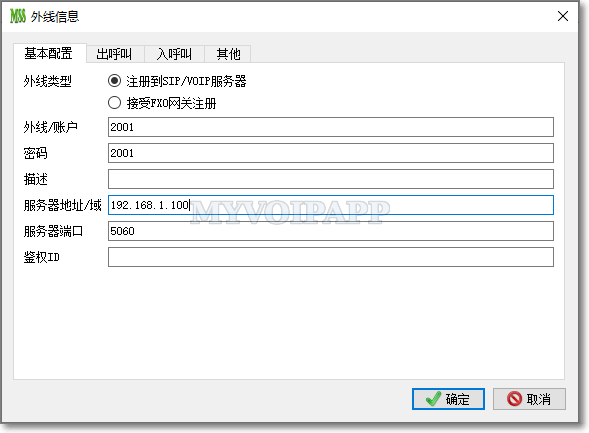589x433 pixels.
Task: Close the 外线信息 dialog window
Action: [563, 16]
